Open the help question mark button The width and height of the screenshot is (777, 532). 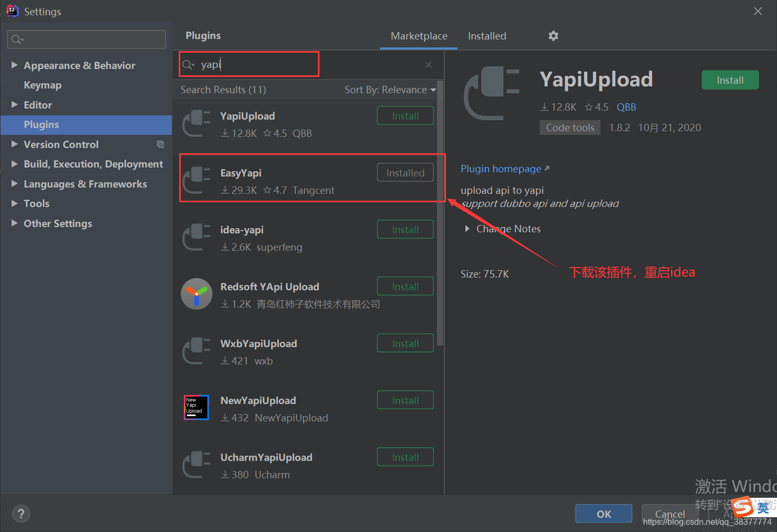pyautogui.click(x=21, y=514)
